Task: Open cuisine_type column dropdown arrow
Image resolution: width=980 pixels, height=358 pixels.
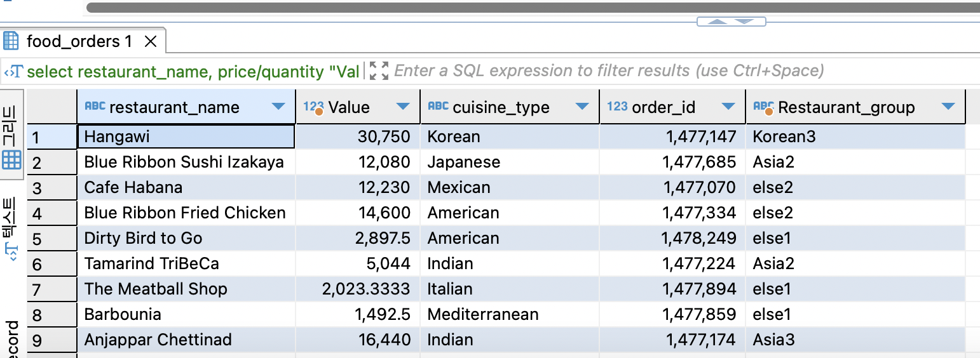Action: pyautogui.click(x=582, y=107)
